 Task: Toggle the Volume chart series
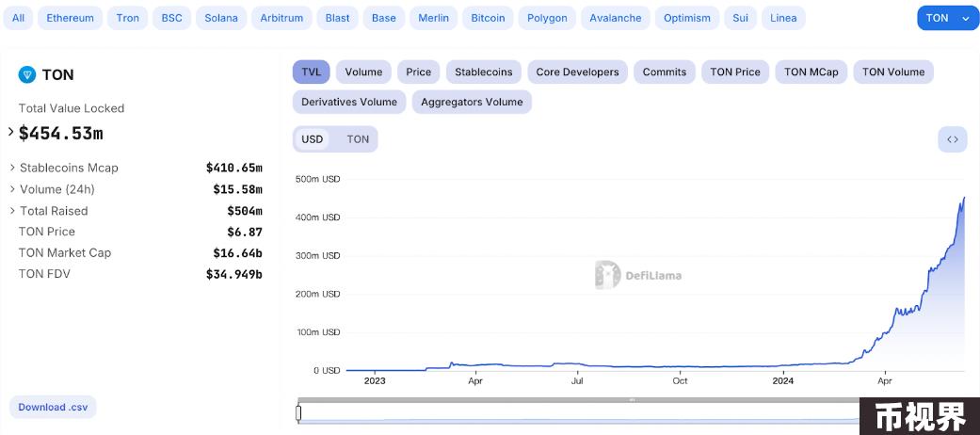point(363,72)
